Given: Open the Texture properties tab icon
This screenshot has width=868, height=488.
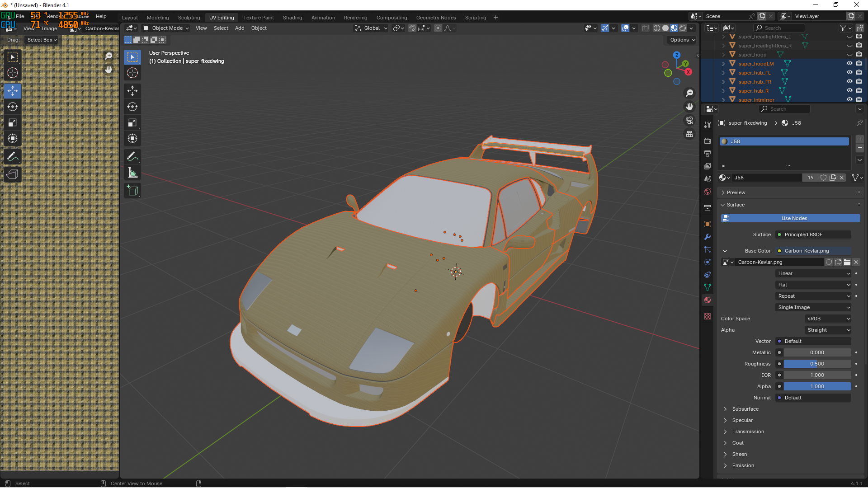Looking at the screenshot, I should coord(708,316).
